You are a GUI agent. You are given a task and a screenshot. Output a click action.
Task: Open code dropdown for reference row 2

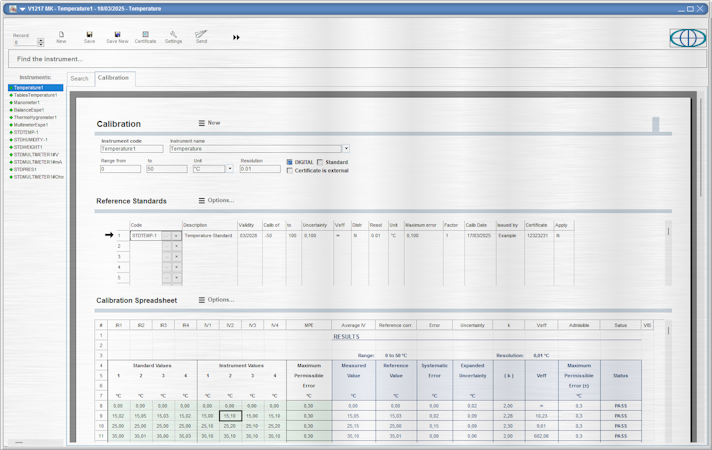click(x=177, y=246)
